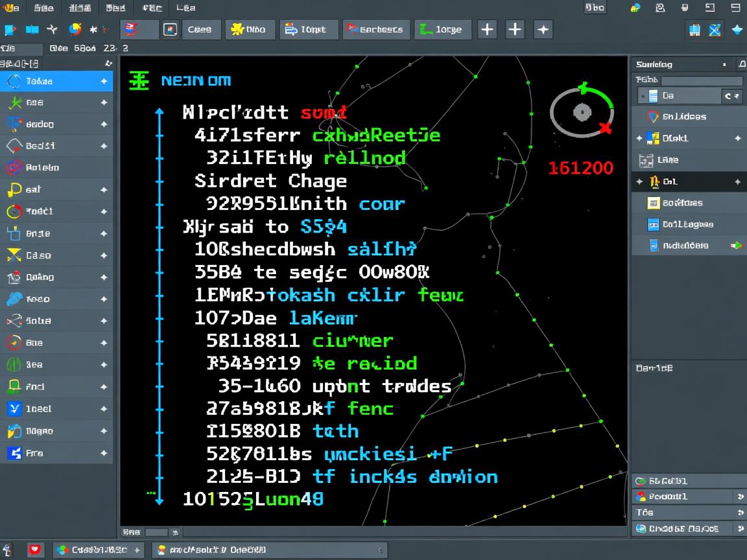Click the small slider below the viewport's left corner

coord(156,532)
